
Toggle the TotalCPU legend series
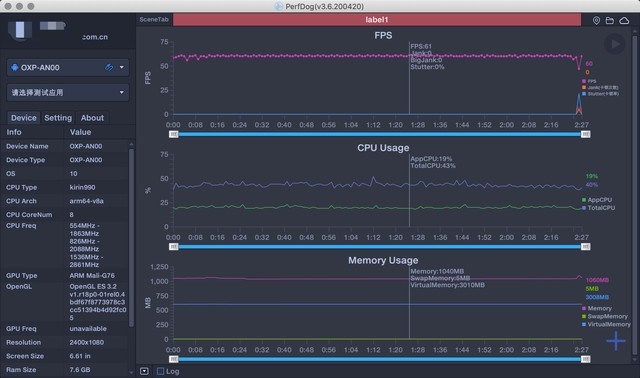598,208
